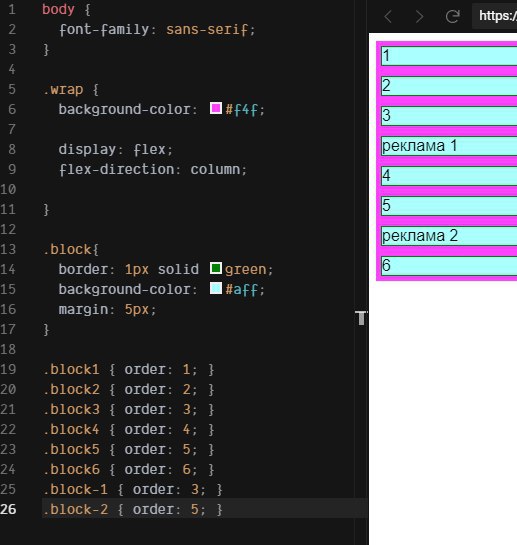Reload the preview page
Screen dimensions: 517x545
tap(453, 16)
